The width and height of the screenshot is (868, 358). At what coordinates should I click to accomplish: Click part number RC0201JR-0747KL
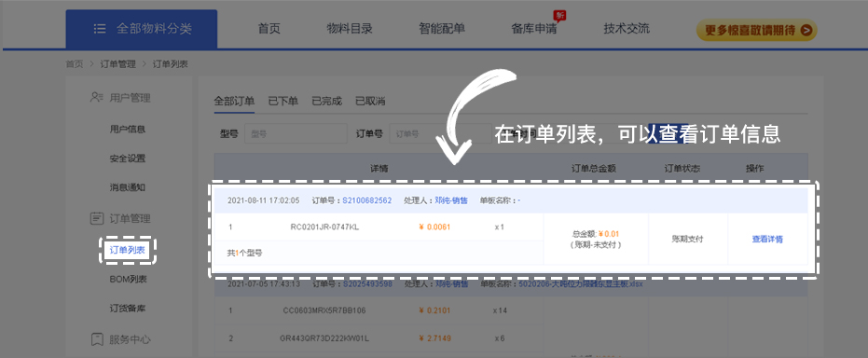[x=324, y=227]
